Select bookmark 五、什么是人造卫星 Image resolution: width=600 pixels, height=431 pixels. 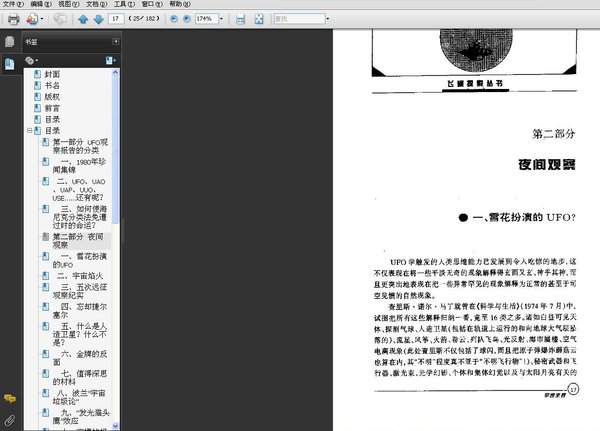coord(80,334)
